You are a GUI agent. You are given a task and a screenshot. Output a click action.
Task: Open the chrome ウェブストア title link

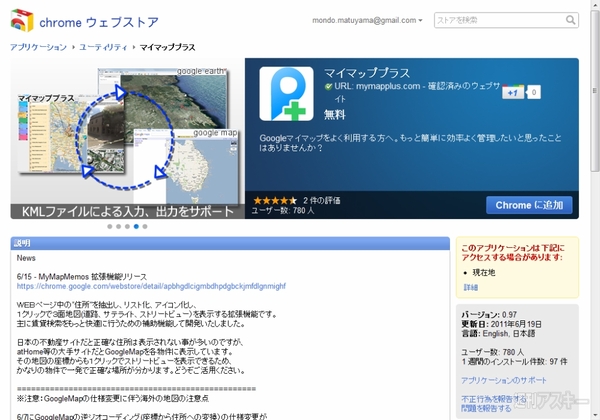(99, 22)
